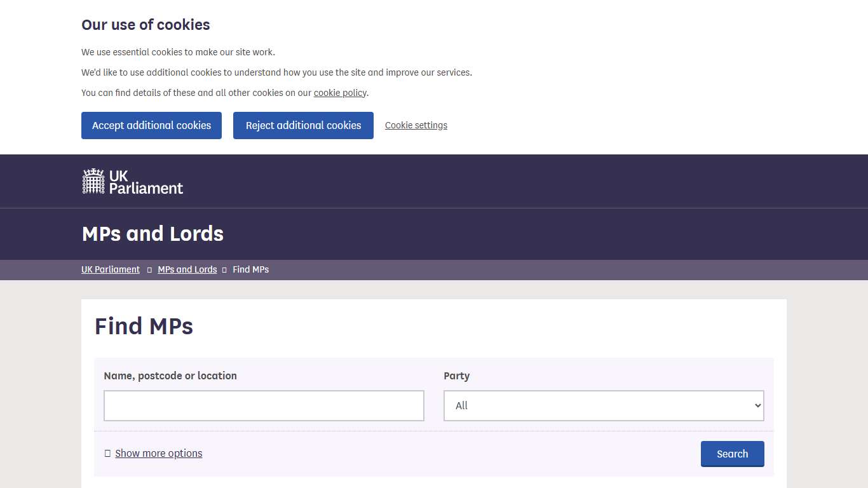Image resolution: width=868 pixels, height=488 pixels.
Task: Reject additional cookies
Action: (x=303, y=125)
